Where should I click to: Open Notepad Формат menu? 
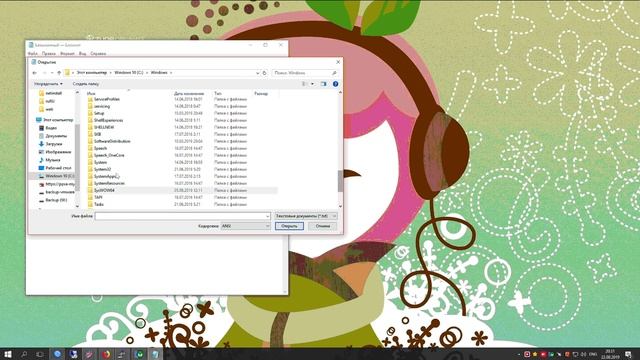(x=67, y=53)
